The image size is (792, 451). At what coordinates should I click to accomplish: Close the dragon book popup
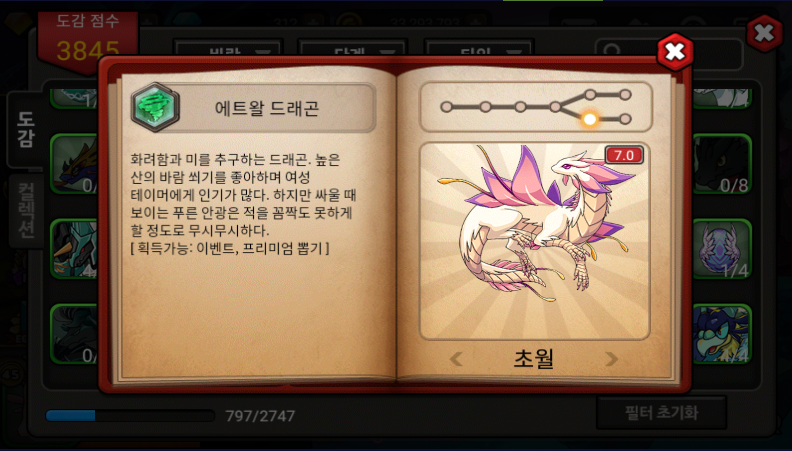pos(675,52)
